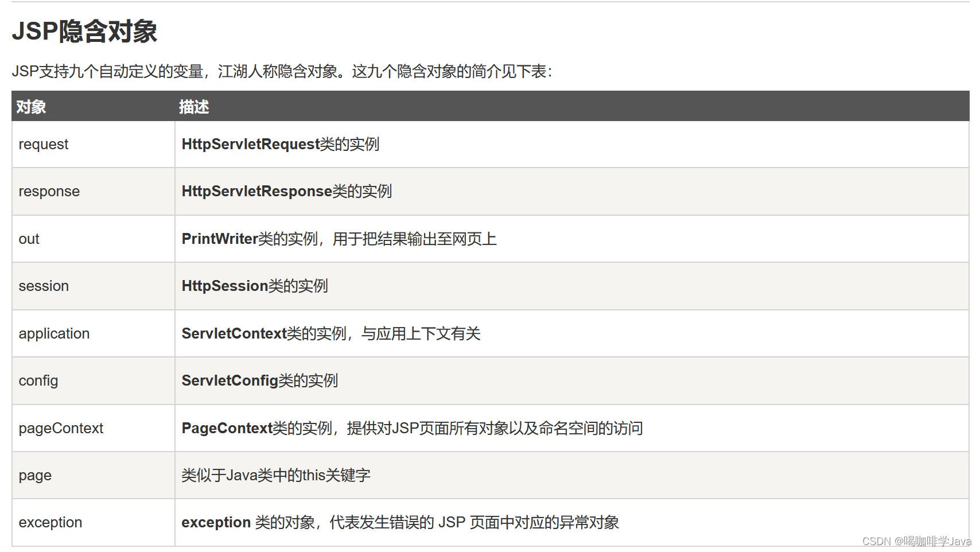Select the application object cell
This screenshot has height=552, width=980.
pos(54,333)
